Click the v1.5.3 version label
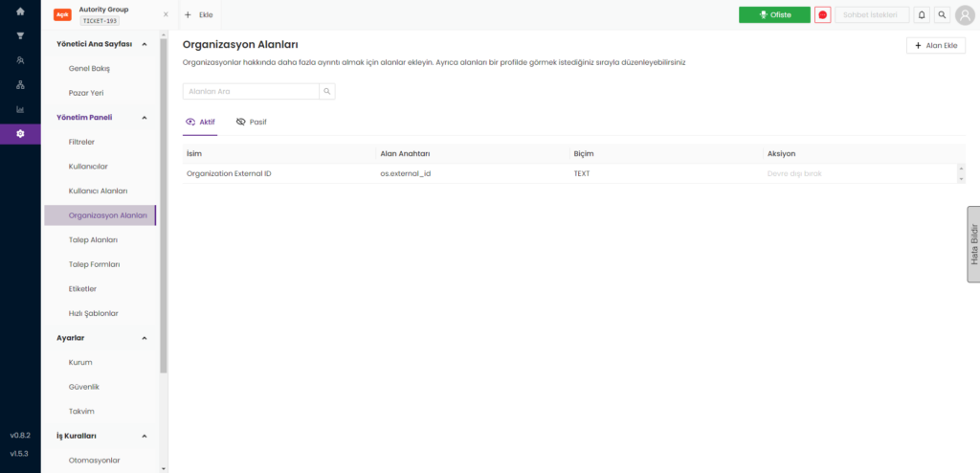Screen dimensions: 980x473 [20, 453]
